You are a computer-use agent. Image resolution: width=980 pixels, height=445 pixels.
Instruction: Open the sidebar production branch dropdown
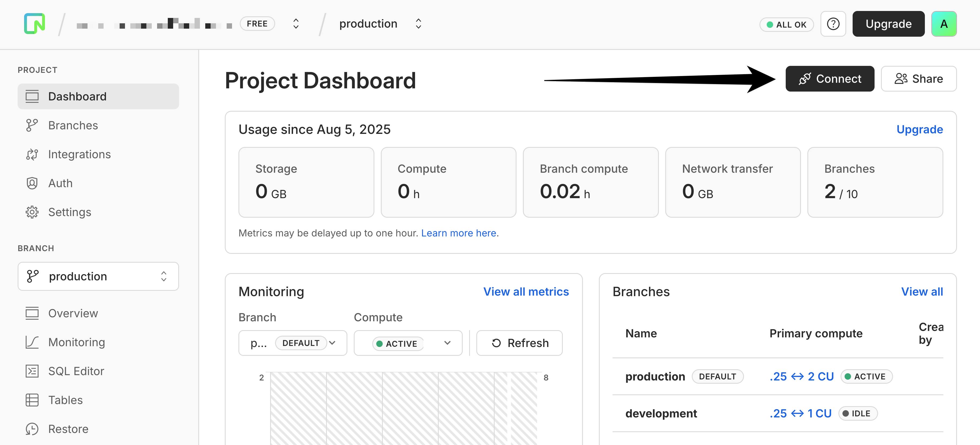[98, 276]
